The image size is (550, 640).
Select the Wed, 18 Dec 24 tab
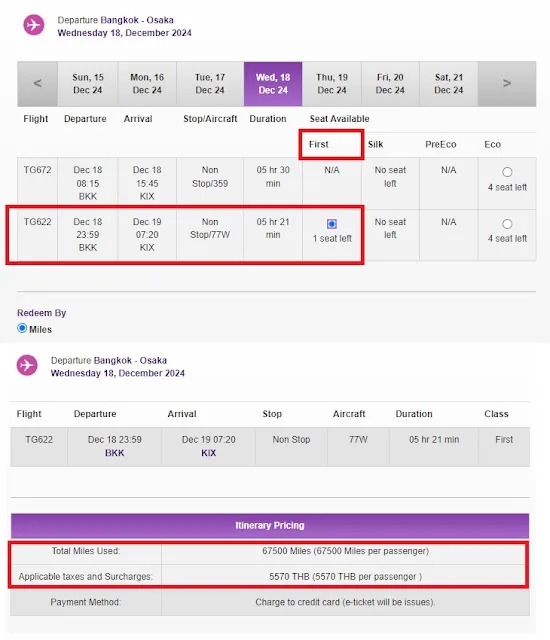pos(273,84)
